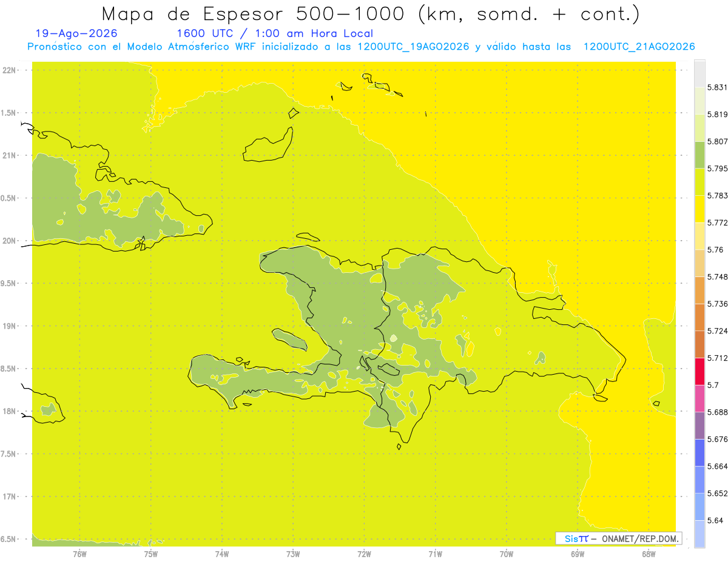This screenshot has height=562, width=728.
Task: Click the 71W longitude axis label
Action: pos(435,554)
